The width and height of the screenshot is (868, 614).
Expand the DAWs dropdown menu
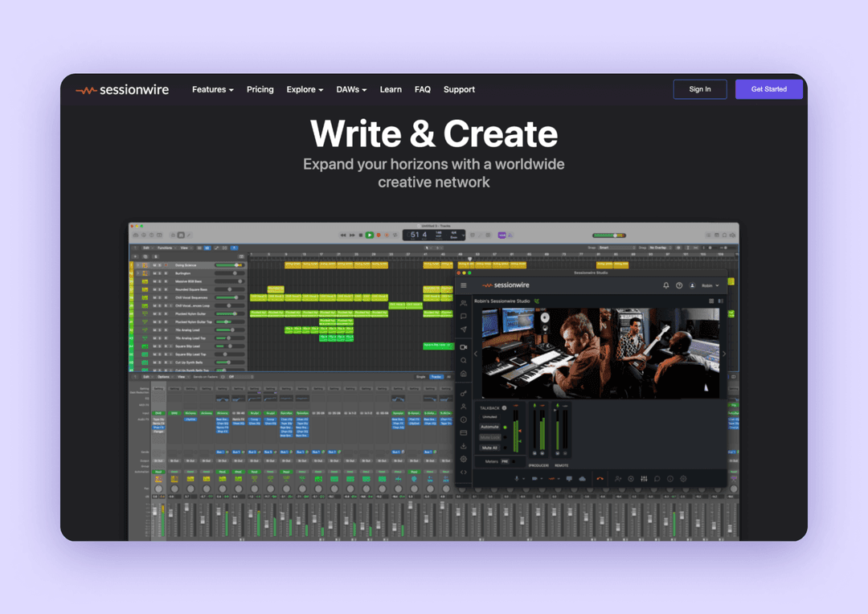coord(351,89)
